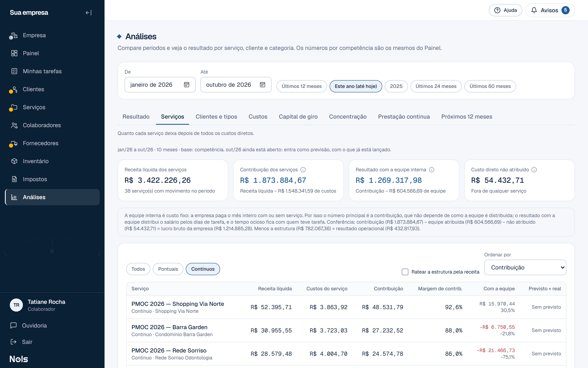Show info for Contribuição dos serviços
The width and height of the screenshot is (588, 368).
(303, 170)
